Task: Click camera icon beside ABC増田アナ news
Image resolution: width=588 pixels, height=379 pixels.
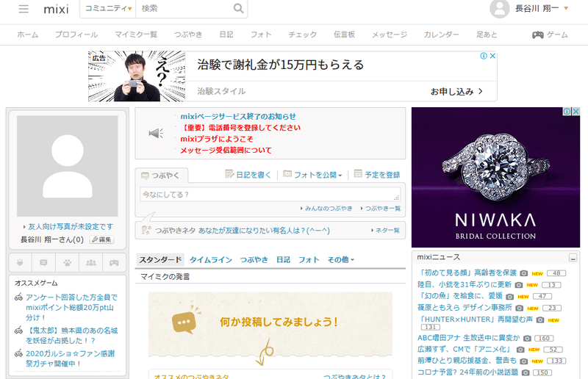Action: pyautogui.click(x=527, y=339)
